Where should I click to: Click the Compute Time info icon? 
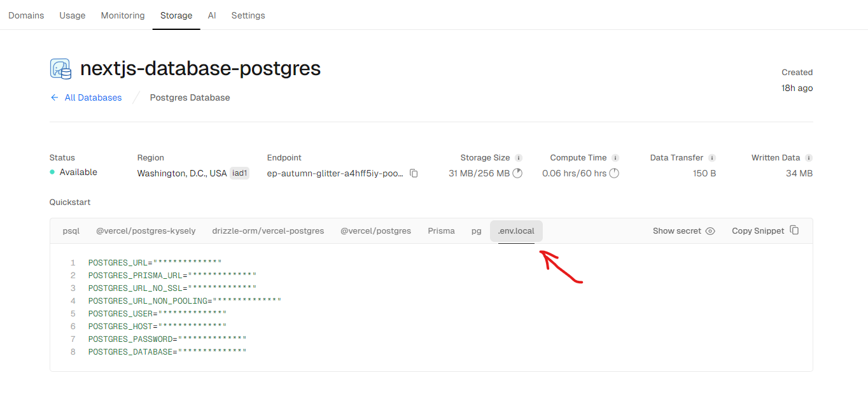(615, 158)
